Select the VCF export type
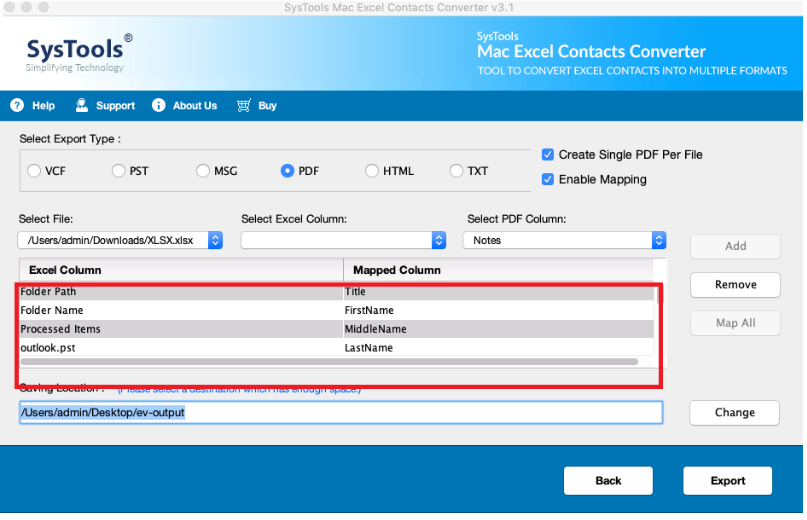The width and height of the screenshot is (807, 520). (x=34, y=171)
